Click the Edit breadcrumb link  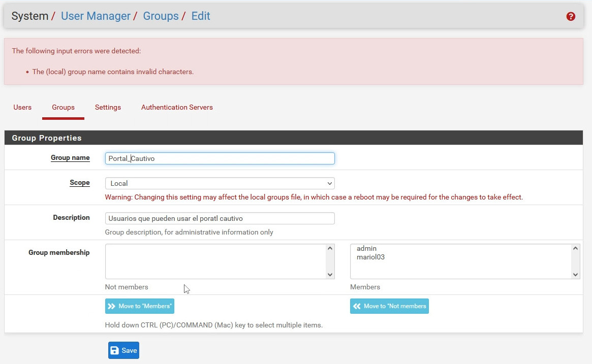pos(201,16)
